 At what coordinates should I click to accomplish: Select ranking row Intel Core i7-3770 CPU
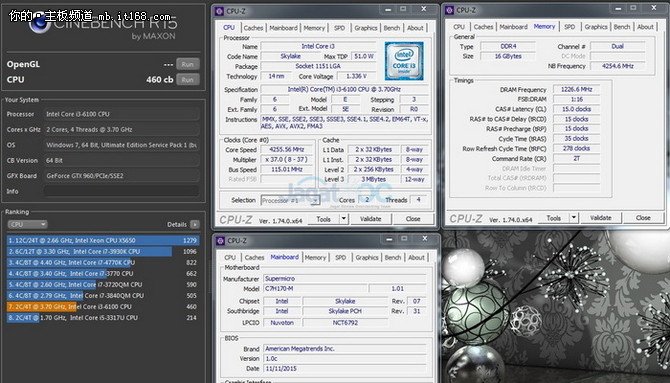(x=103, y=274)
